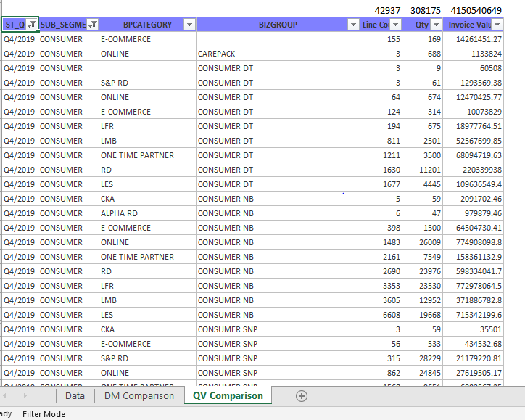The width and height of the screenshot is (525, 420).
Task: Select the QV Comparison sheet tab
Action: click(227, 395)
